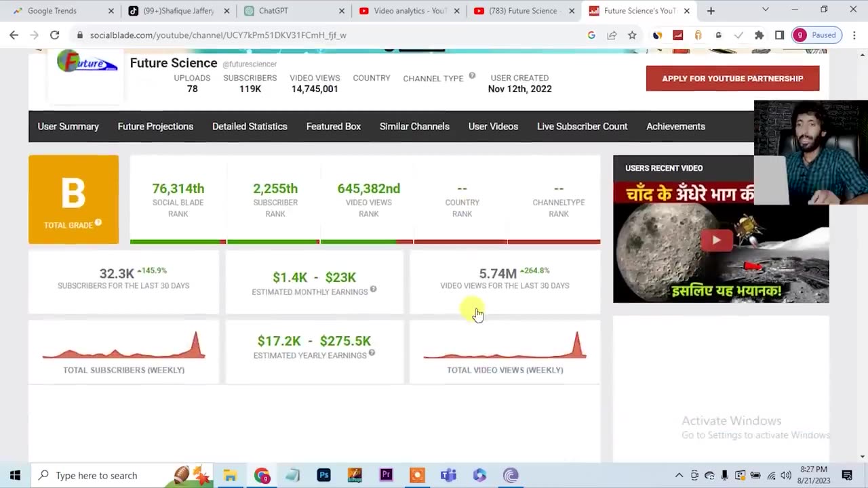Click the address bar URL field

[x=325, y=35]
